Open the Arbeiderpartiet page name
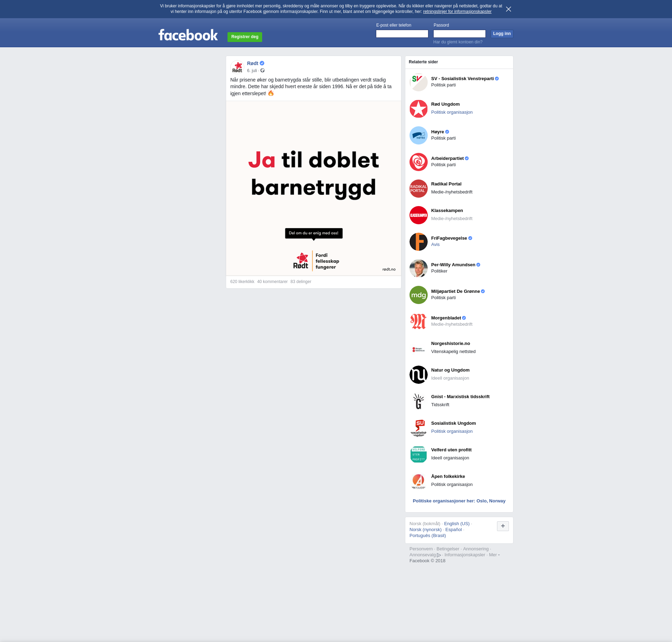This screenshot has width=672, height=642. coord(447,158)
